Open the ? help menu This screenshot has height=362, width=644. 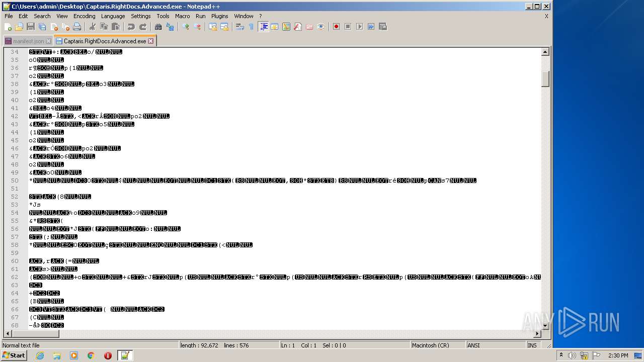coord(260,16)
